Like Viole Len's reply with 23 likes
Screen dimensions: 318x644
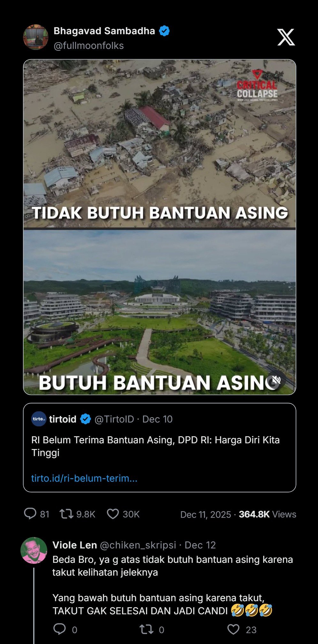tap(233, 629)
